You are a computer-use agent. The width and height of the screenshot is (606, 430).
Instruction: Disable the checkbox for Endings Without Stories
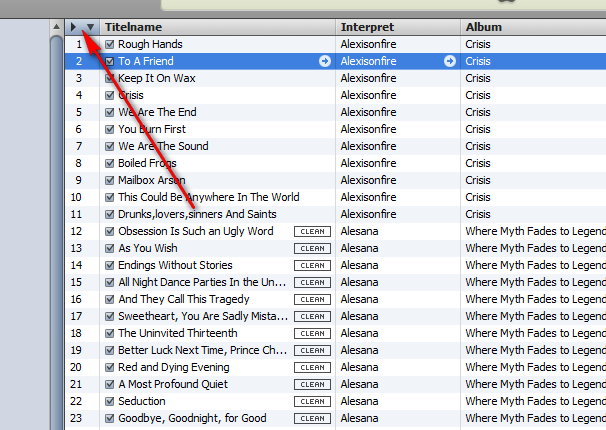pos(110,265)
